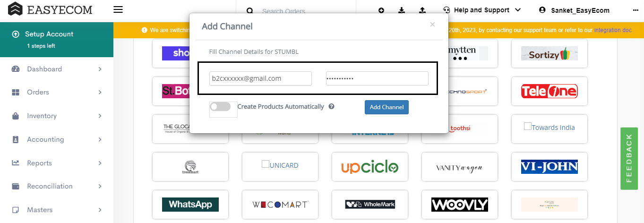Click the help question mark icon
This screenshot has height=223, width=644.
331,106
